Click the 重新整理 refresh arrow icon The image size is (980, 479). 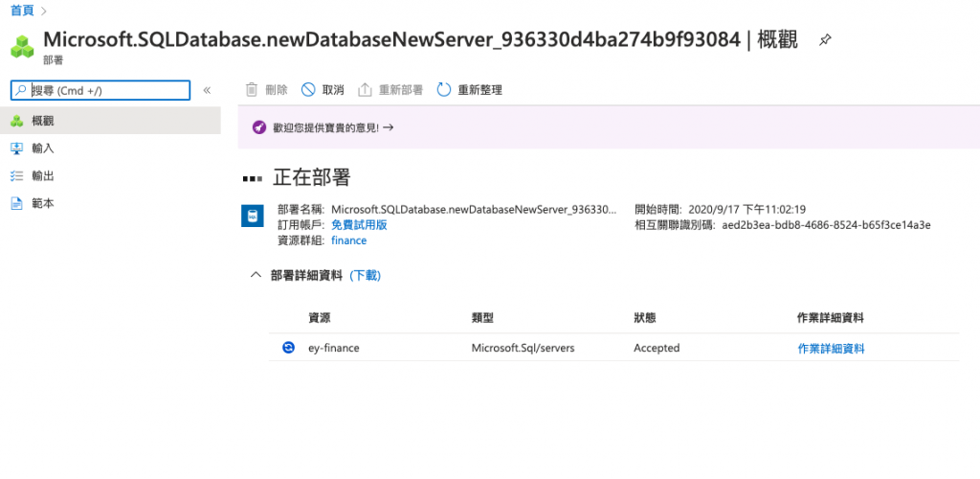click(444, 90)
